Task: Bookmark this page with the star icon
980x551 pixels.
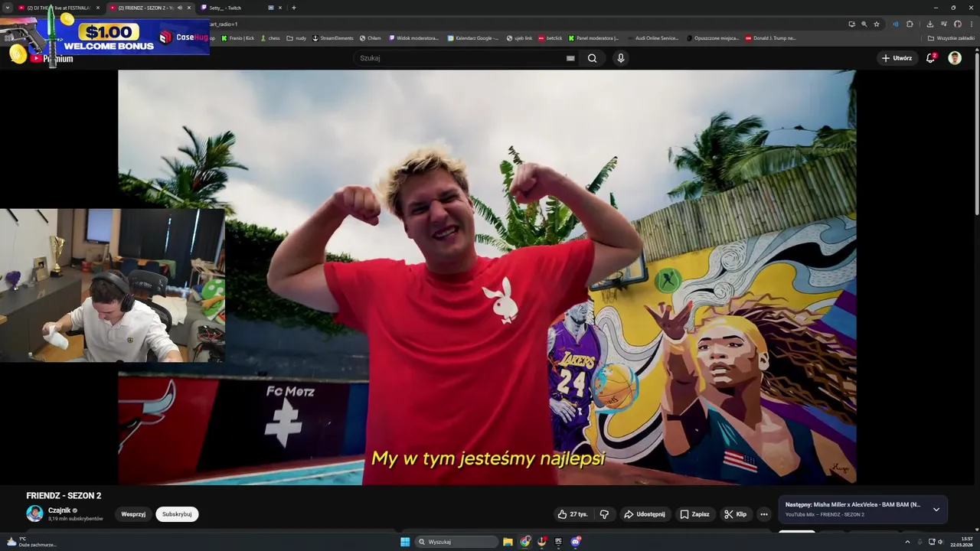Action: click(x=877, y=24)
